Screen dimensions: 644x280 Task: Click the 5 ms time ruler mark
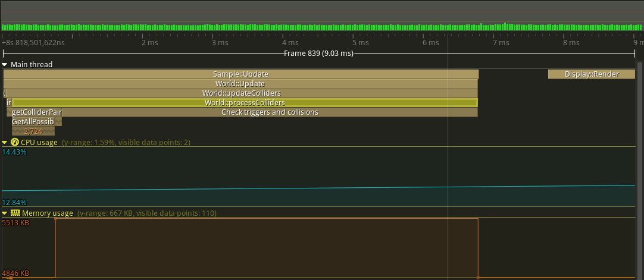pos(361,43)
